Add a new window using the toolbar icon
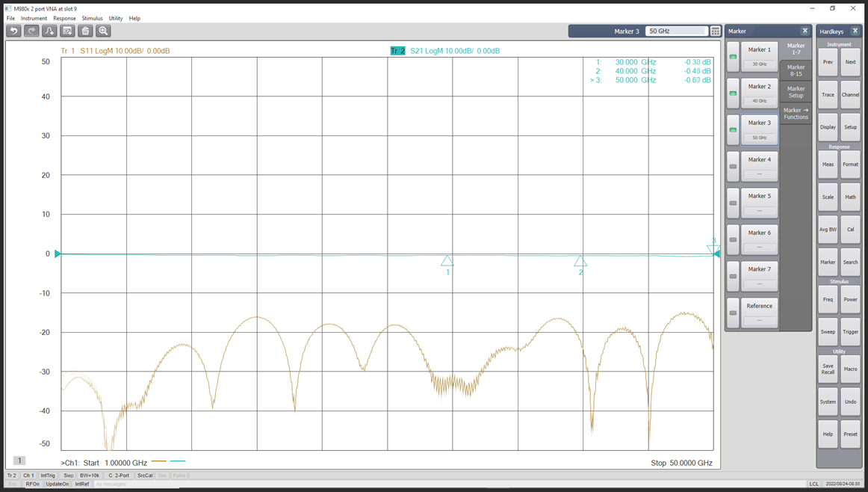 [x=67, y=31]
